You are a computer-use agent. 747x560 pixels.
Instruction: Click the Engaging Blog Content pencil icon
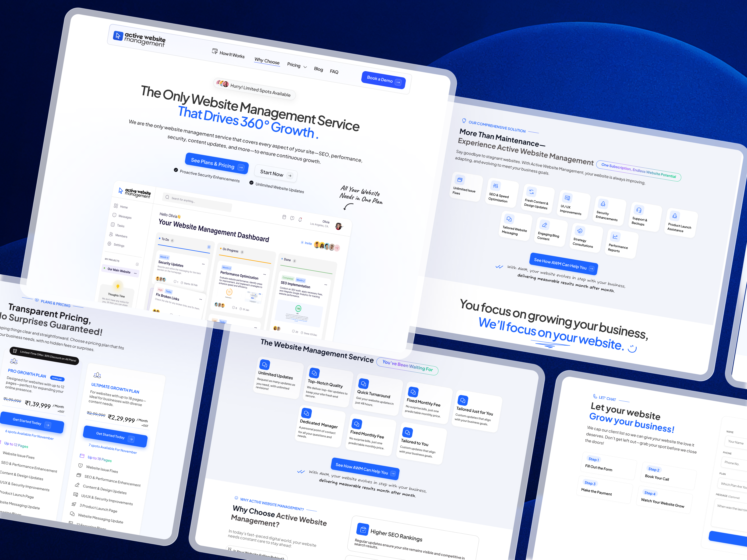tap(544, 225)
